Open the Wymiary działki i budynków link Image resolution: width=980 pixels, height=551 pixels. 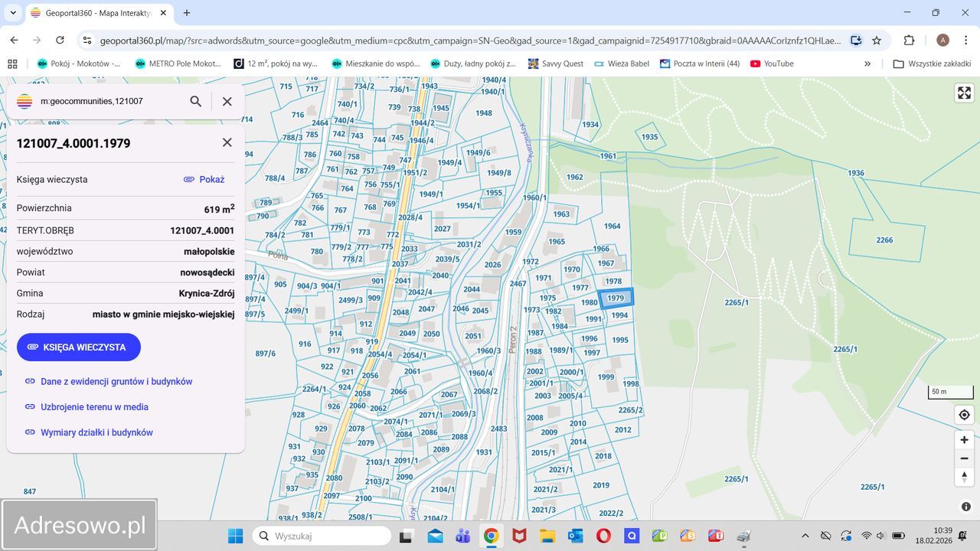[96, 432]
